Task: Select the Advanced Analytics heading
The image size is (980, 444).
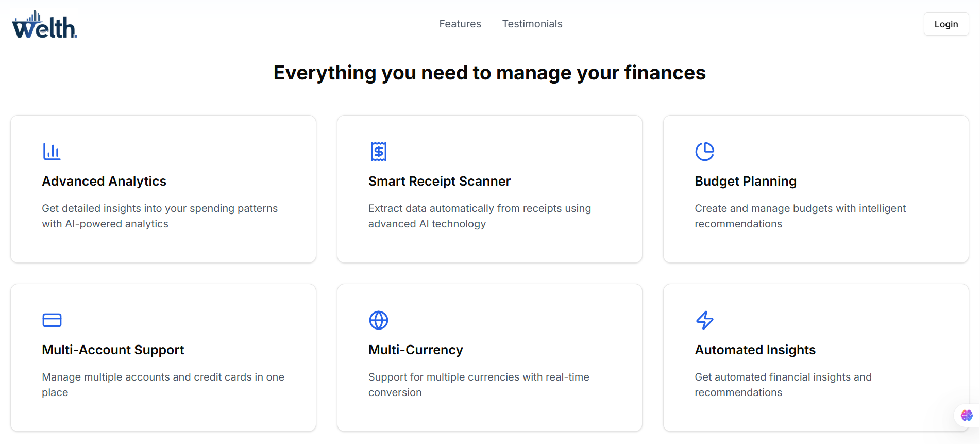Action: [104, 182]
